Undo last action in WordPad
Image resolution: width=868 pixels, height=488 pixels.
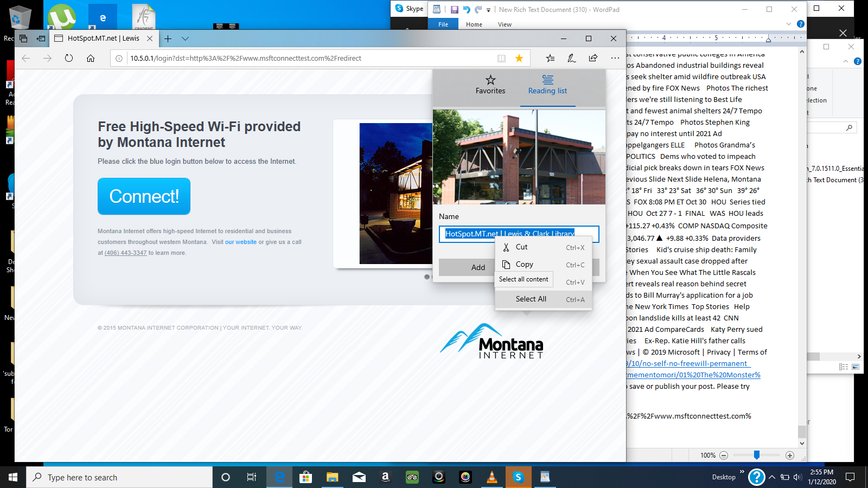[467, 9]
